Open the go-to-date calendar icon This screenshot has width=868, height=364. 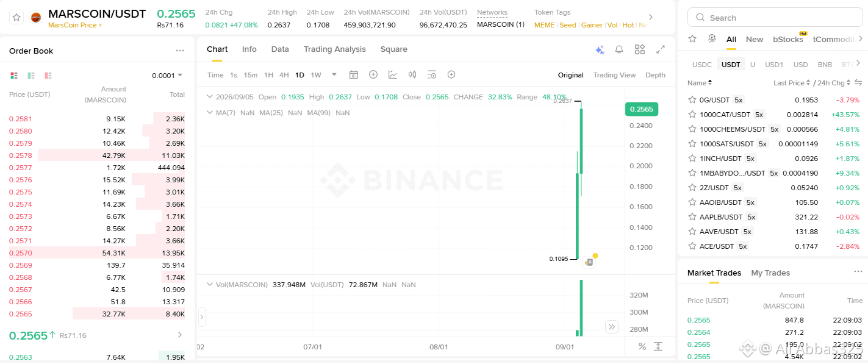click(x=354, y=74)
